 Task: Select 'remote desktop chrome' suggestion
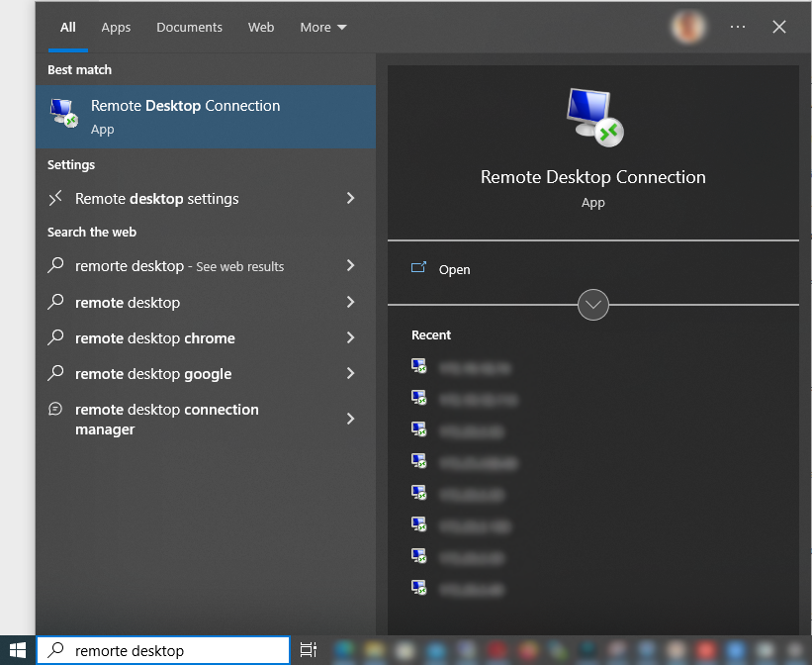pos(206,337)
